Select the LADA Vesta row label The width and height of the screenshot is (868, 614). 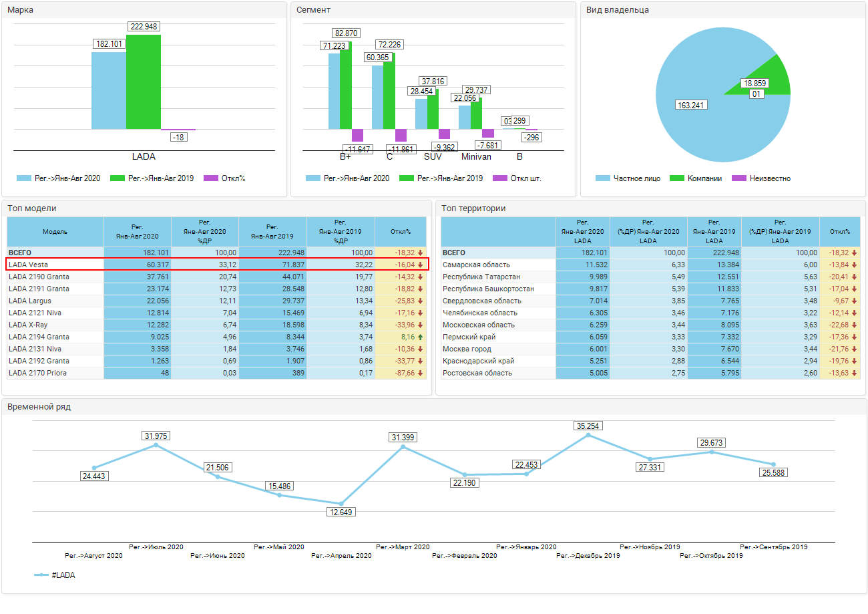29,265
